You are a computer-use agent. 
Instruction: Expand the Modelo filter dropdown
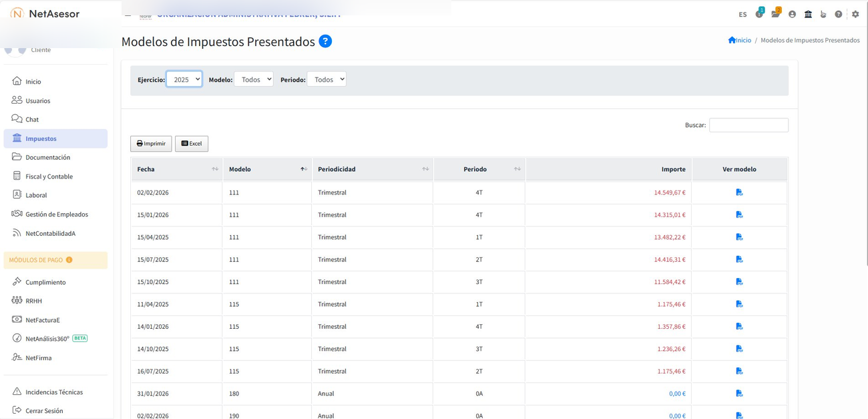[x=254, y=80]
